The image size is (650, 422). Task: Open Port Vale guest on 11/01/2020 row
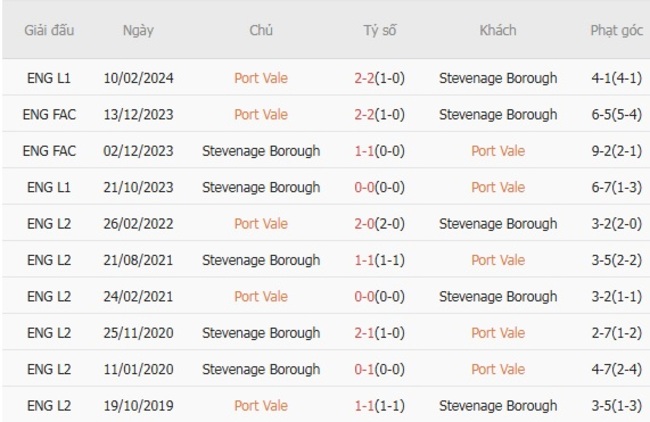498,369
